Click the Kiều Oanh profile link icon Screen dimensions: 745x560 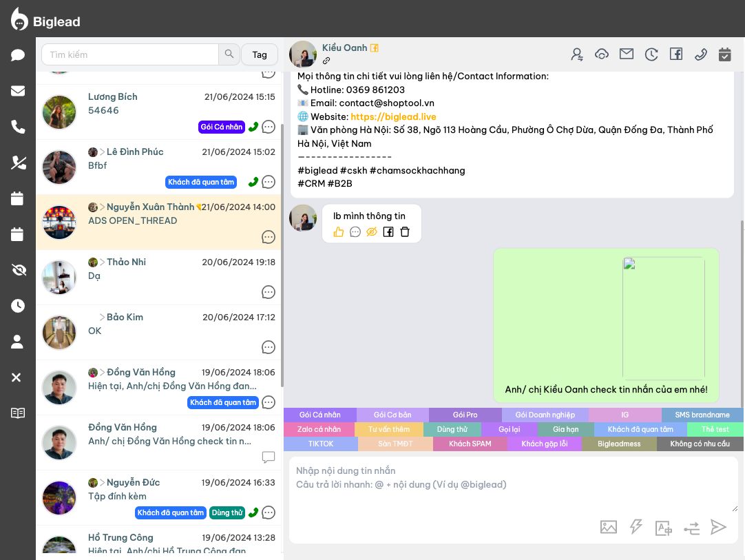[x=327, y=61]
